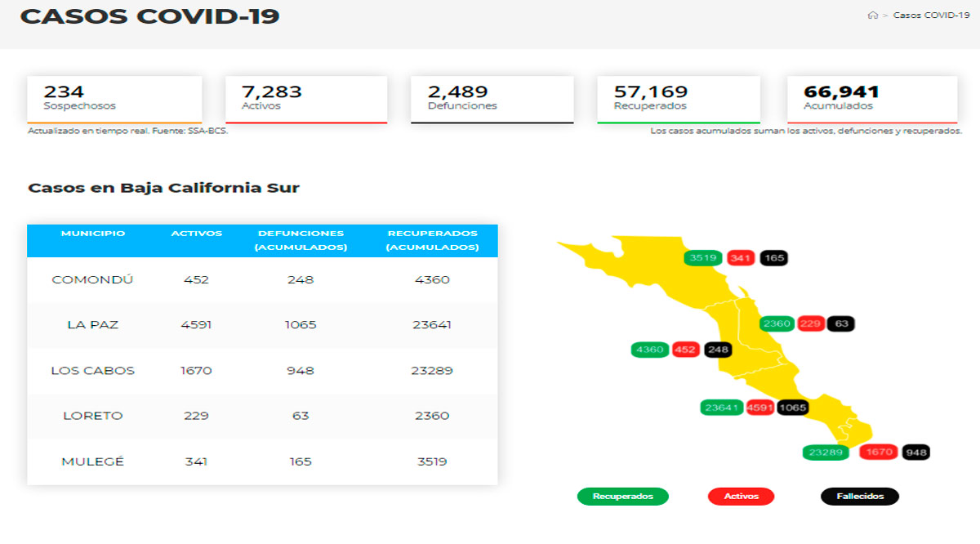The height and width of the screenshot is (544, 980).
Task: Click red 452 badge on the map
Action: tap(686, 350)
